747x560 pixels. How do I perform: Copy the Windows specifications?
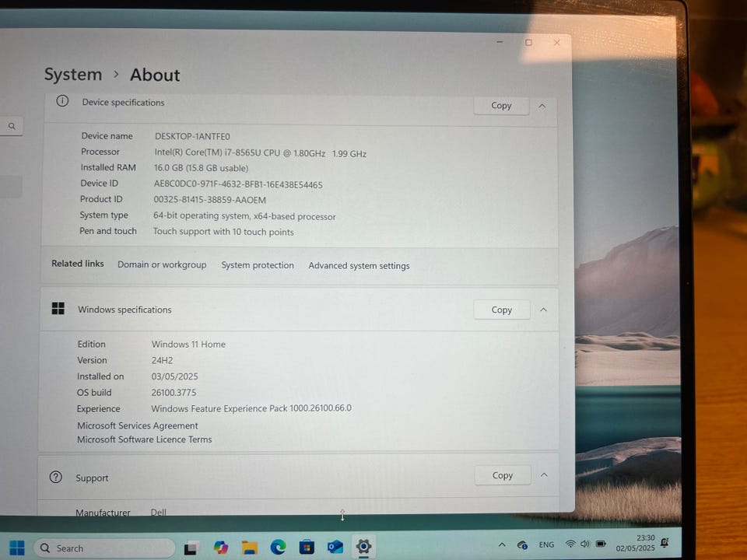click(502, 310)
